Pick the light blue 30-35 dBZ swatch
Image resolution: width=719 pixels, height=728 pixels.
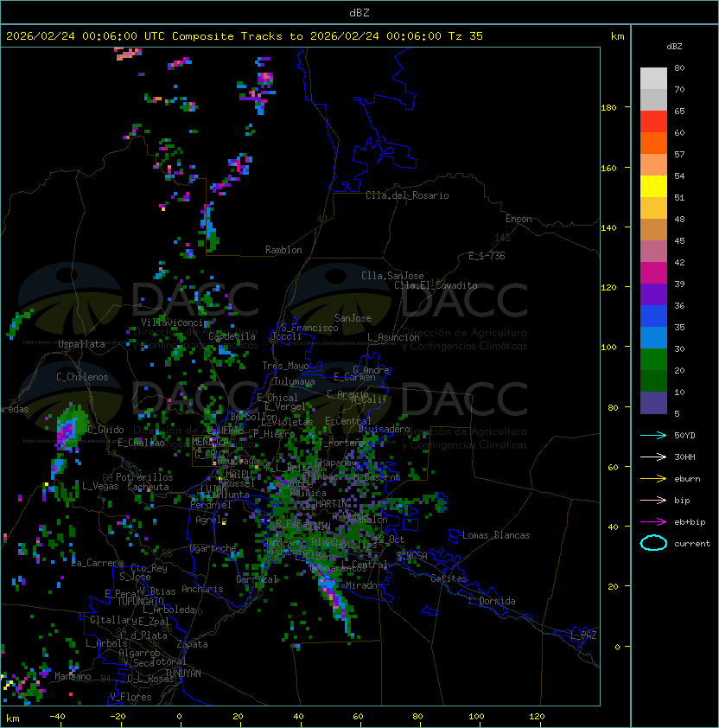653,337
